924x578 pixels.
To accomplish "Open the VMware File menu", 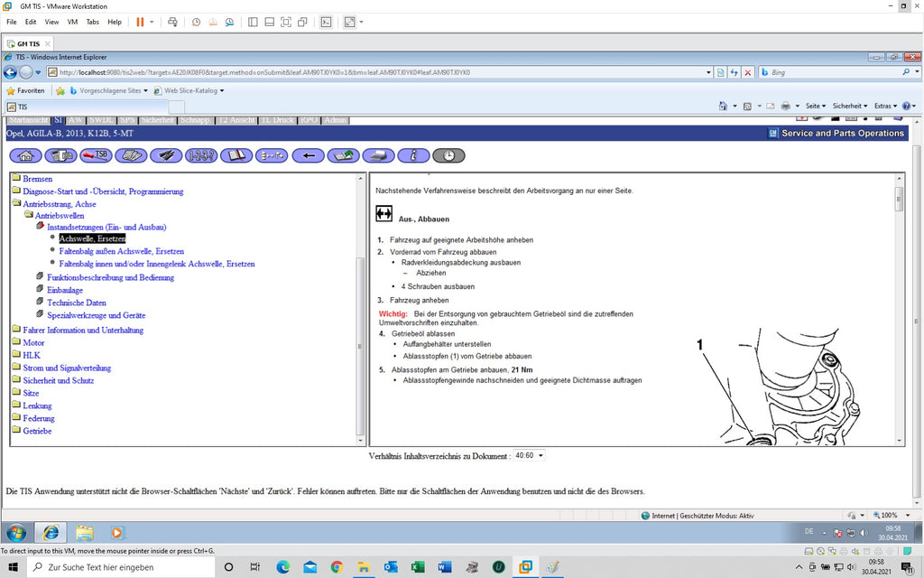I will click(x=12, y=22).
